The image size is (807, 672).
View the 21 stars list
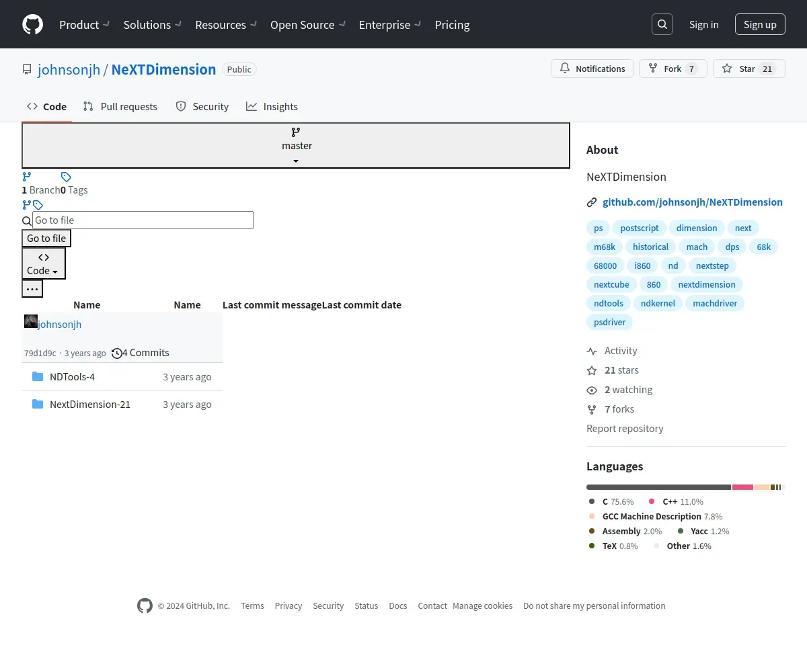point(613,370)
